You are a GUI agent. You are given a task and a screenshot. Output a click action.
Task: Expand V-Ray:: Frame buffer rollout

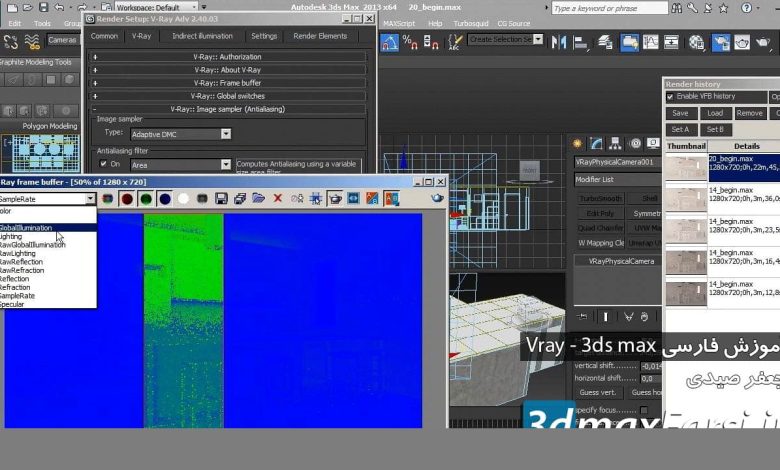click(x=228, y=83)
